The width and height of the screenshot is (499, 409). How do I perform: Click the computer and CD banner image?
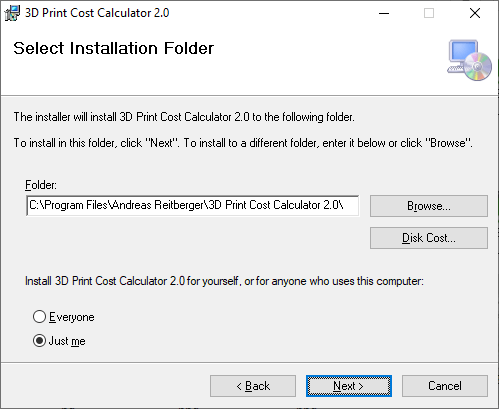[x=469, y=60]
